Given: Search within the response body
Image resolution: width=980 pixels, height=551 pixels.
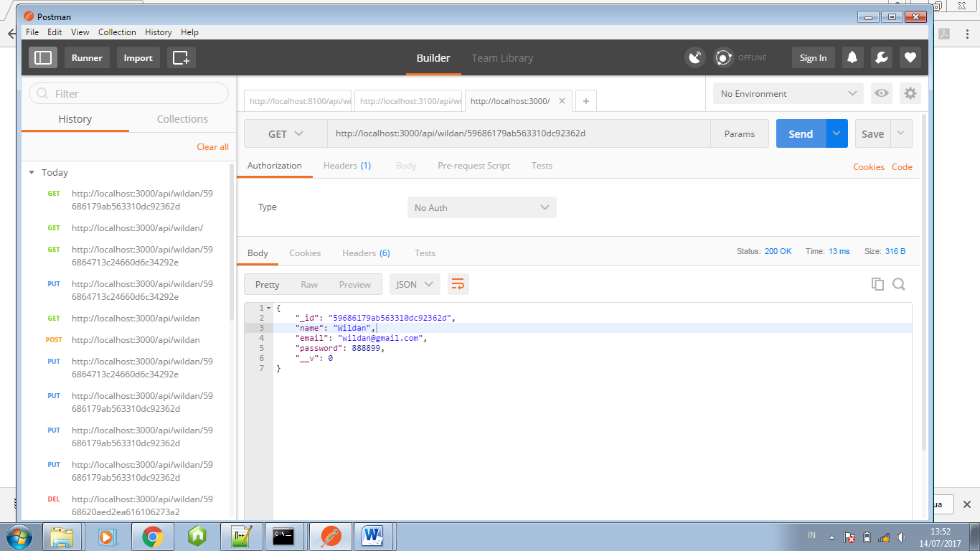Looking at the screenshot, I should tap(898, 284).
